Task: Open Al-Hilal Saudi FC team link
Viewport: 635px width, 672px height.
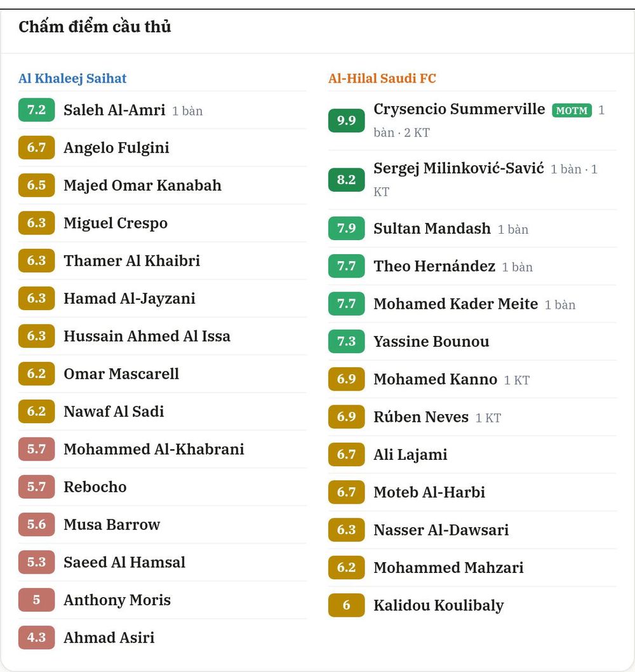Action: tap(382, 78)
